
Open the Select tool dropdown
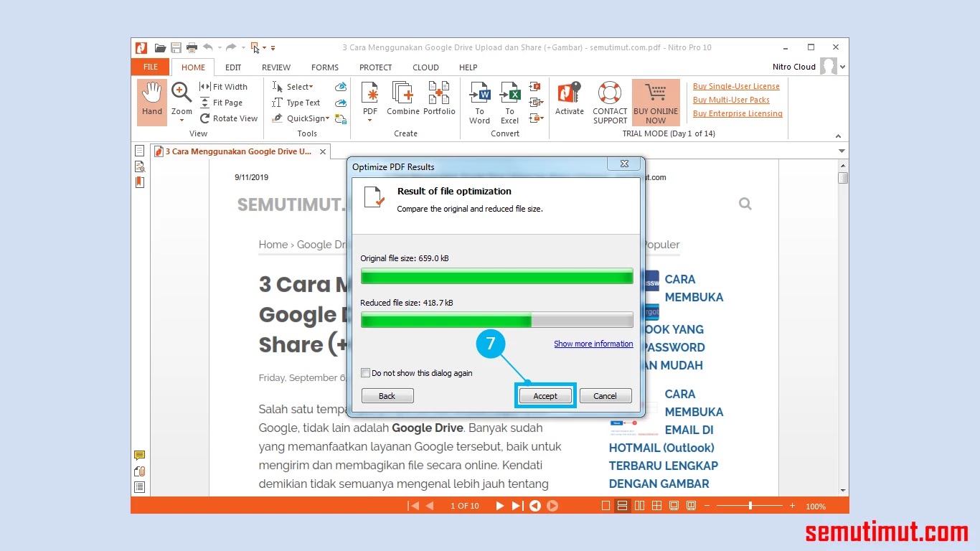311,87
